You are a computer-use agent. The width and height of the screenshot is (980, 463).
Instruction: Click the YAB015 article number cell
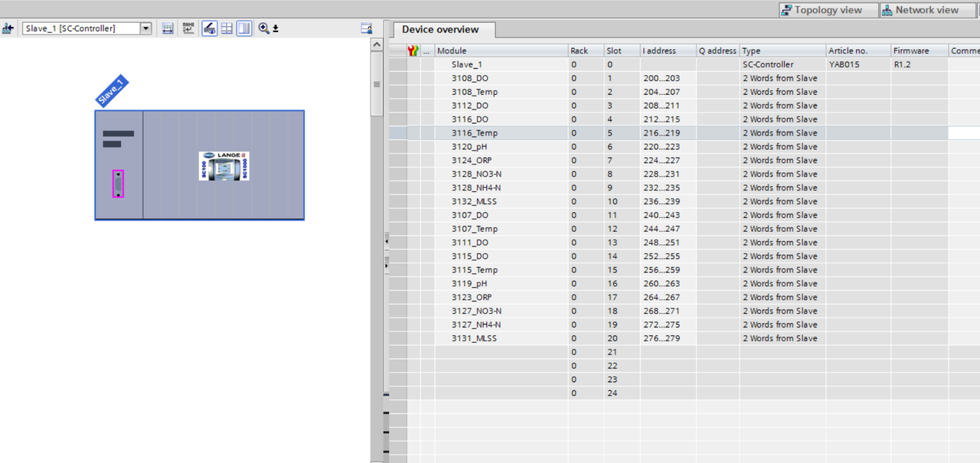pos(858,64)
